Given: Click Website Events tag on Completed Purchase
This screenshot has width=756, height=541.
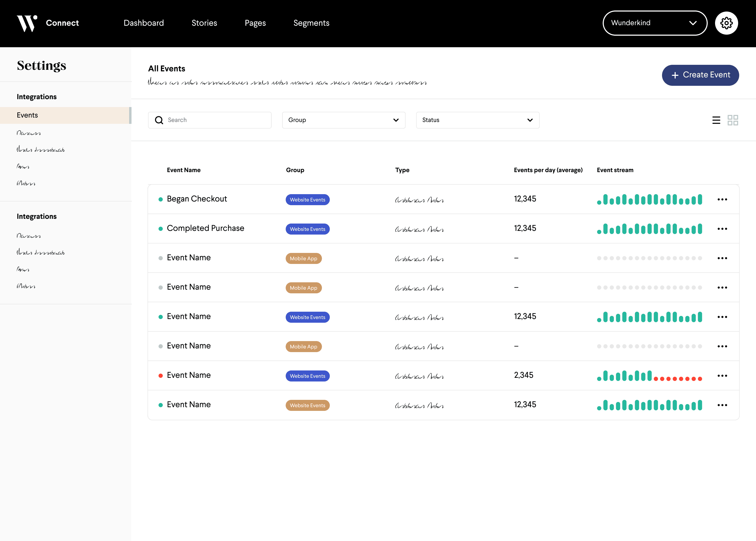Looking at the screenshot, I should pos(307,229).
